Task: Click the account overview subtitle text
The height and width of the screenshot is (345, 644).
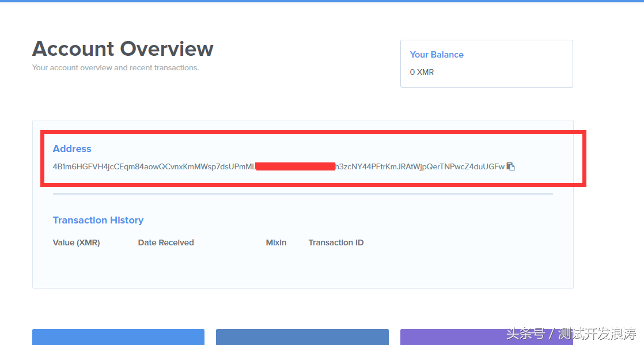Action: click(x=115, y=68)
